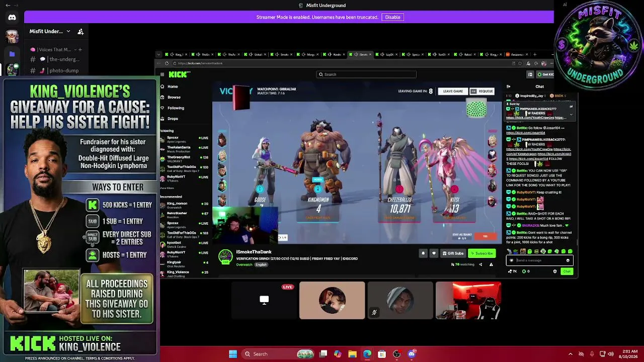Screen dimensions: 644x362
Task: Click the Subscribe button
Action: (x=482, y=253)
